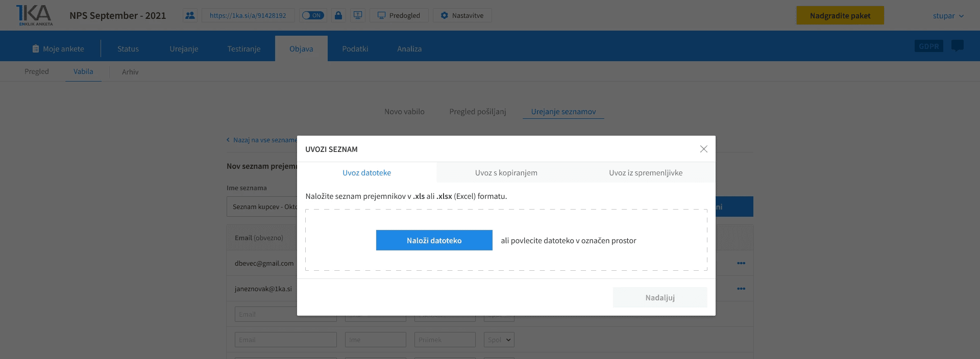Click the Ime input in new row

[376, 340]
